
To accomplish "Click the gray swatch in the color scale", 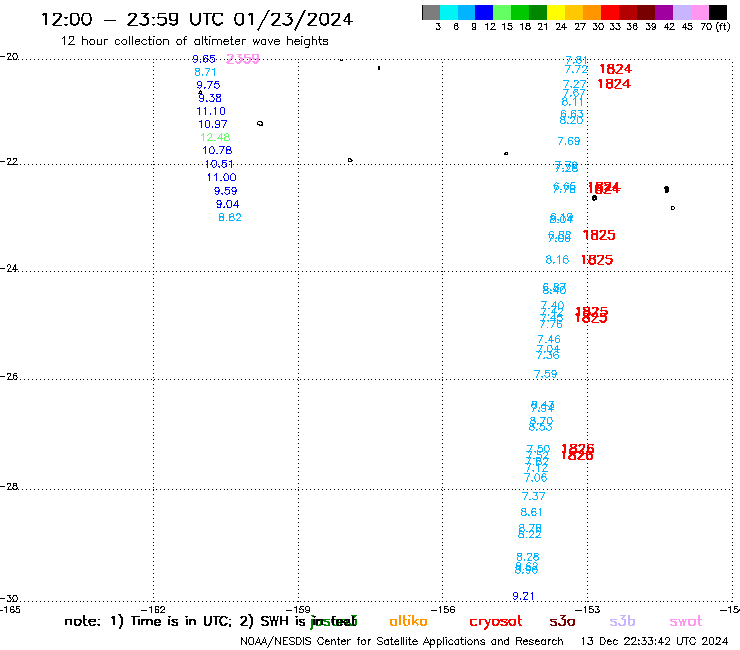I will click(x=431, y=12).
